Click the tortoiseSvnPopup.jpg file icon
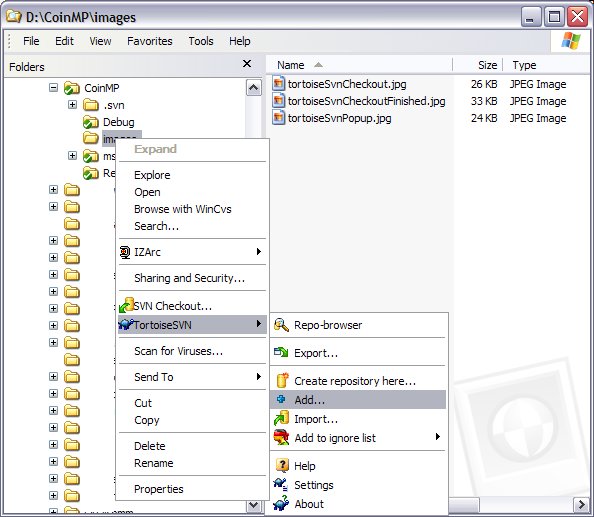The image size is (594, 517). (x=278, y=117)
